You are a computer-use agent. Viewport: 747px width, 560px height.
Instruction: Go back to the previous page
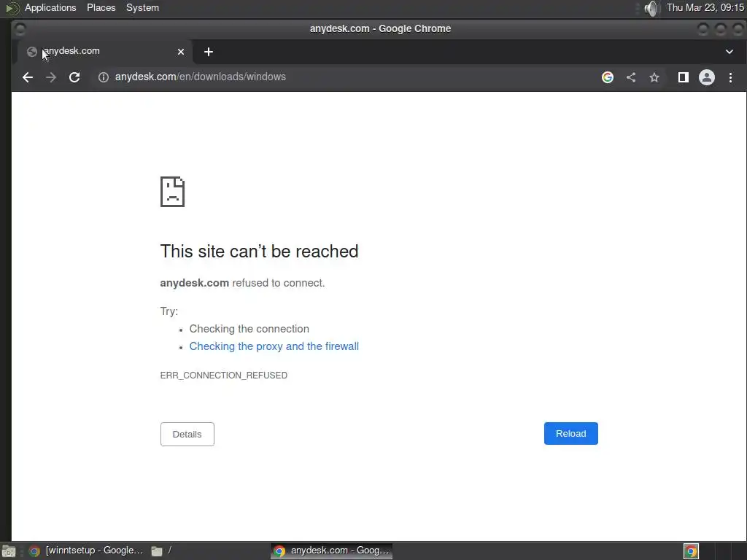[28, 77]
